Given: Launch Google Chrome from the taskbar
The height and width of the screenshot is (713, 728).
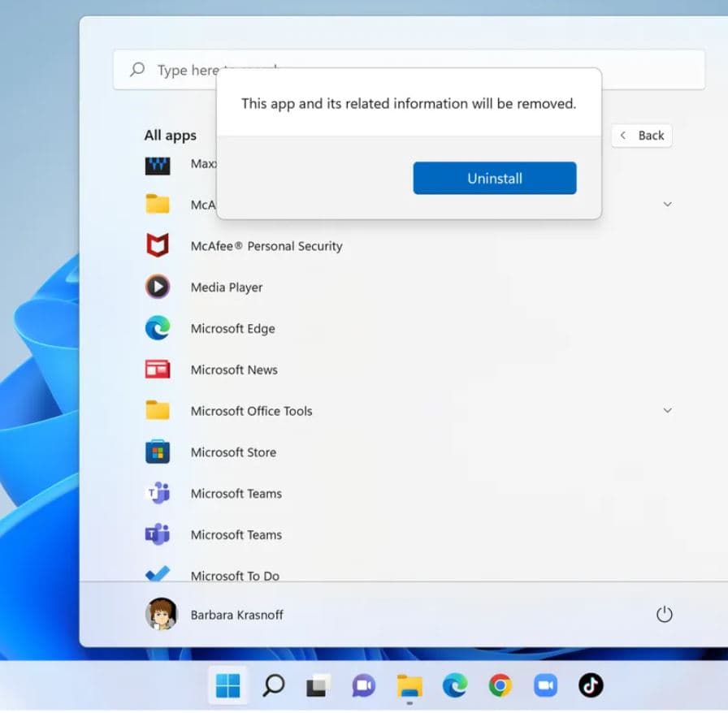Looking at the screenshot, I should coord(500,685).
